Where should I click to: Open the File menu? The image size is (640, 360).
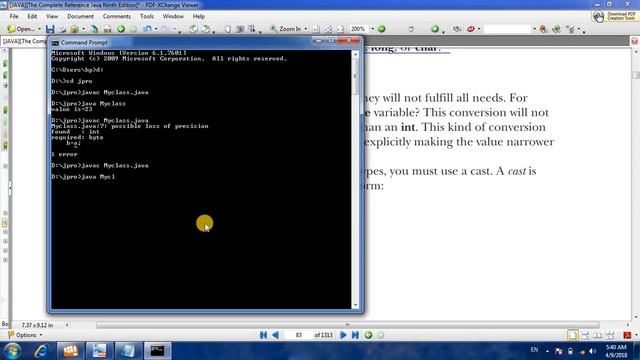pyautogui.click(x=14, y=16)
